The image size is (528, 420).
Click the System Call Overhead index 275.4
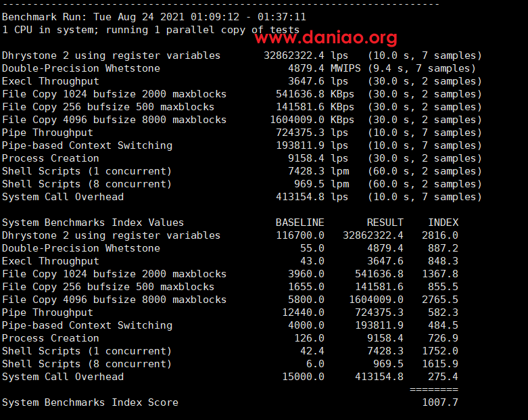[x=443, y=377]
